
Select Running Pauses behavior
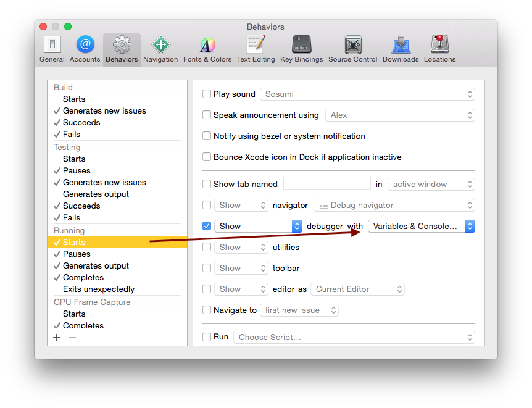coord(117,254)
